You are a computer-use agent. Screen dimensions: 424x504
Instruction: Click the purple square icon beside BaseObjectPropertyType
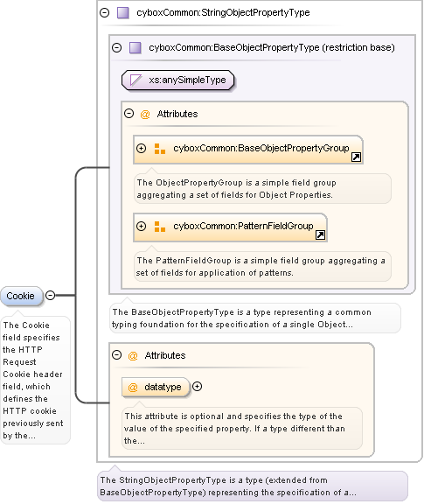[x=135, y=48]
